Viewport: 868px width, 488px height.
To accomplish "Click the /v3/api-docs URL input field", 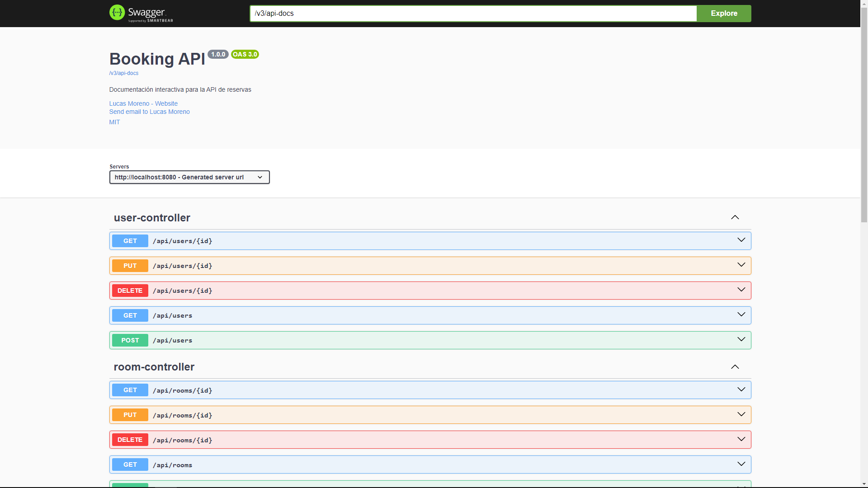I will point(472,14).
